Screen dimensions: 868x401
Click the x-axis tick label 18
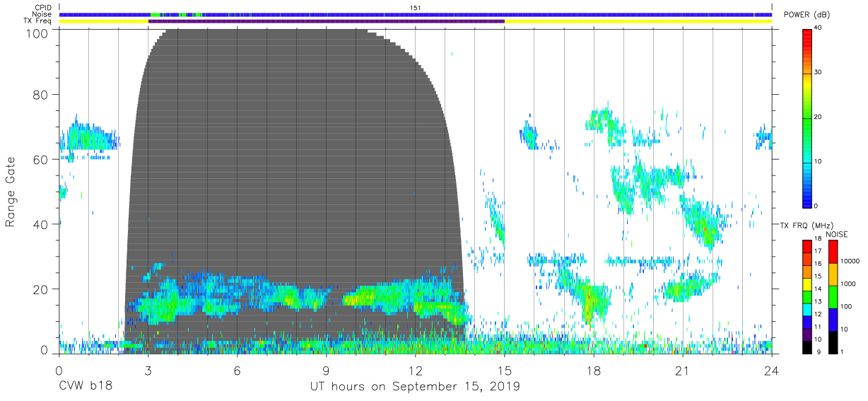coord(594,370)
